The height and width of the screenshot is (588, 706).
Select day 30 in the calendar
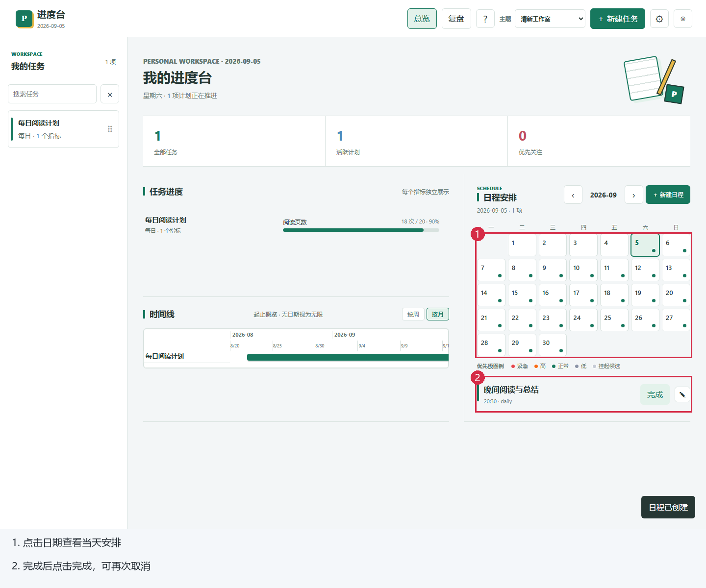click(553, 345)
